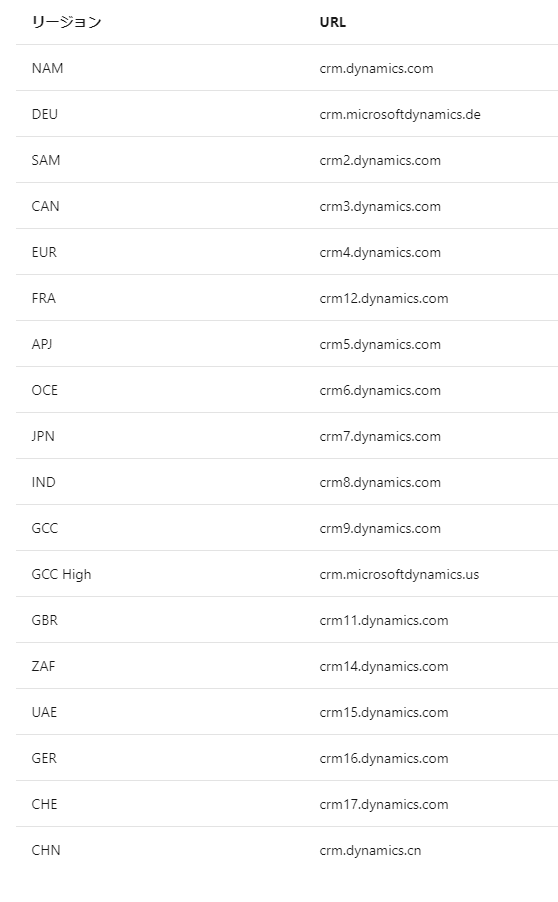
Task: Click the リージョン column header
Action: tap(66, 22)
